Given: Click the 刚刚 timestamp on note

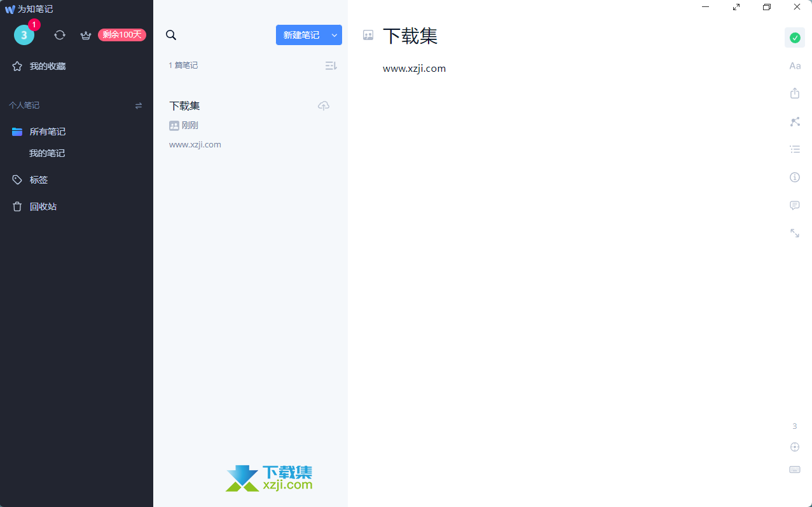Looking at the screenshot, I should (x=190, y=126).
